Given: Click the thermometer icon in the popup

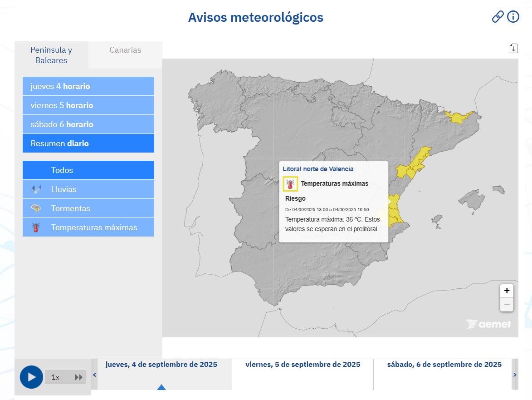Looking at the screenshot, I should 290,184.
